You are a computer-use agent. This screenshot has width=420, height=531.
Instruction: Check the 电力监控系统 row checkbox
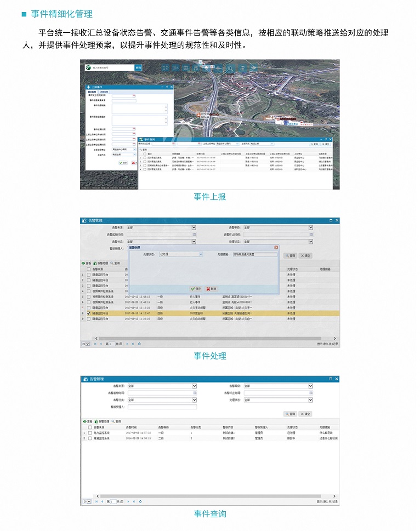coord(89,432)
